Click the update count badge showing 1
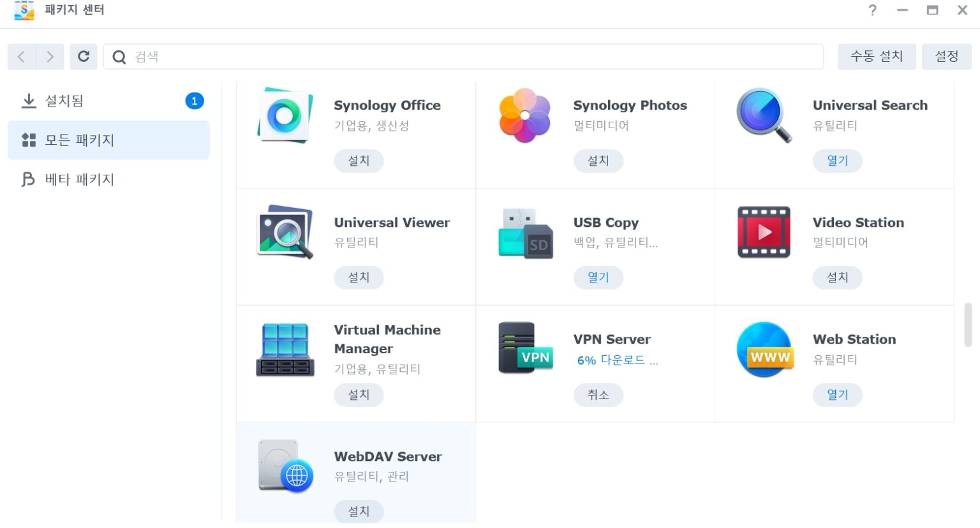This screenshot has height=528, width=980. coord(195,101)
